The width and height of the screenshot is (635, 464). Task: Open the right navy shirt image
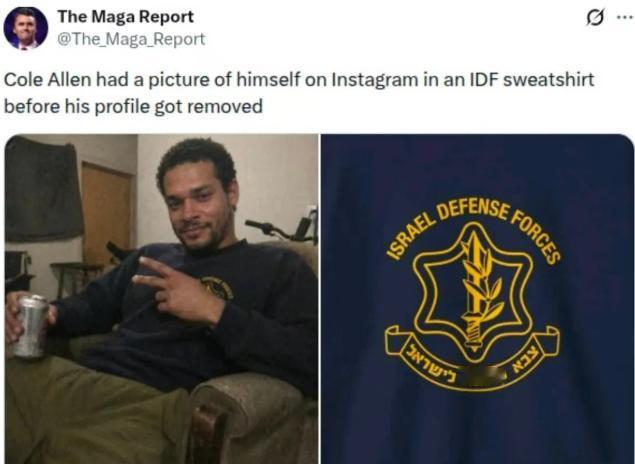477,299
